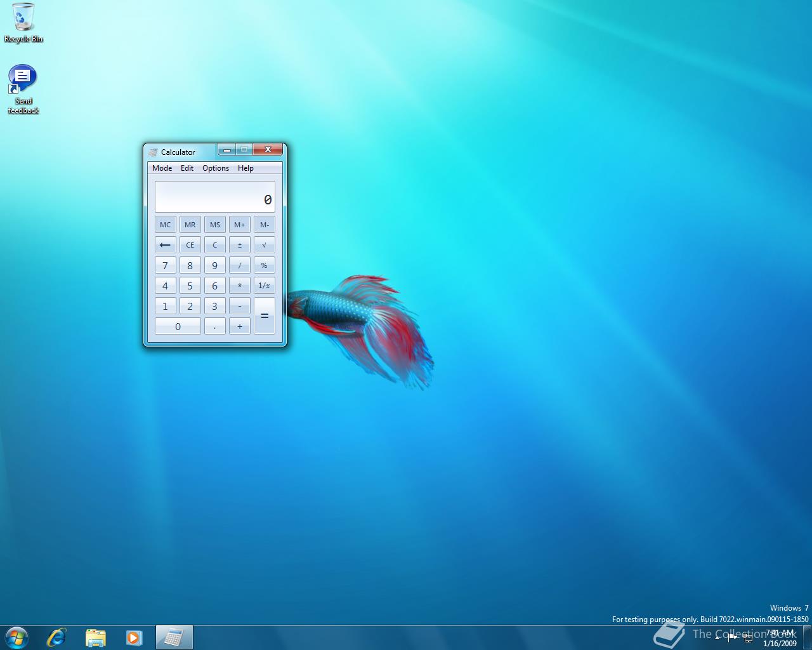The width and height of the screenshot is (812, 650).
Task: Click the M+ memory add button
Action: point(240,225)
